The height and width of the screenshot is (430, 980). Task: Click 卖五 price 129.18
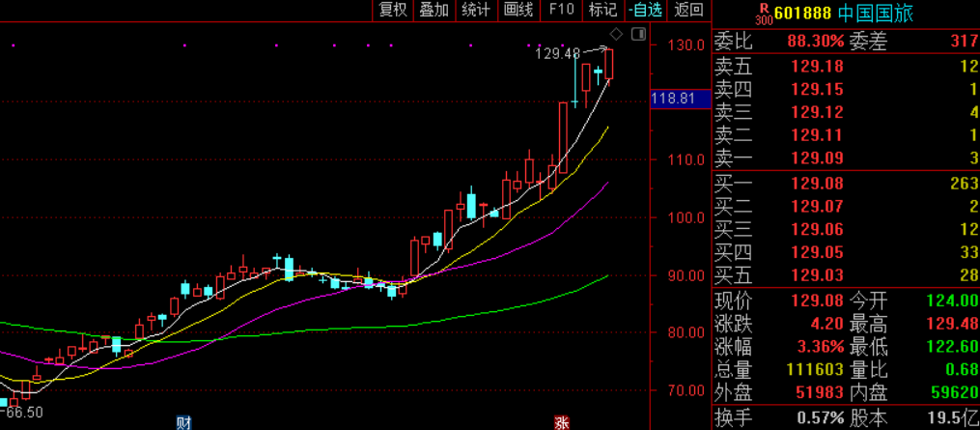(x=817, y=67)
